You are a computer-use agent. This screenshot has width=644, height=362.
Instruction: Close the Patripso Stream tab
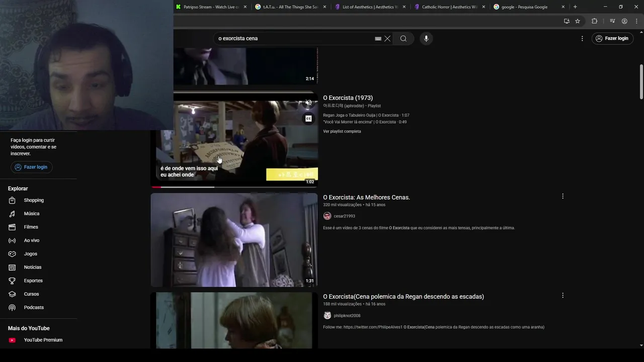click(245, 7)
